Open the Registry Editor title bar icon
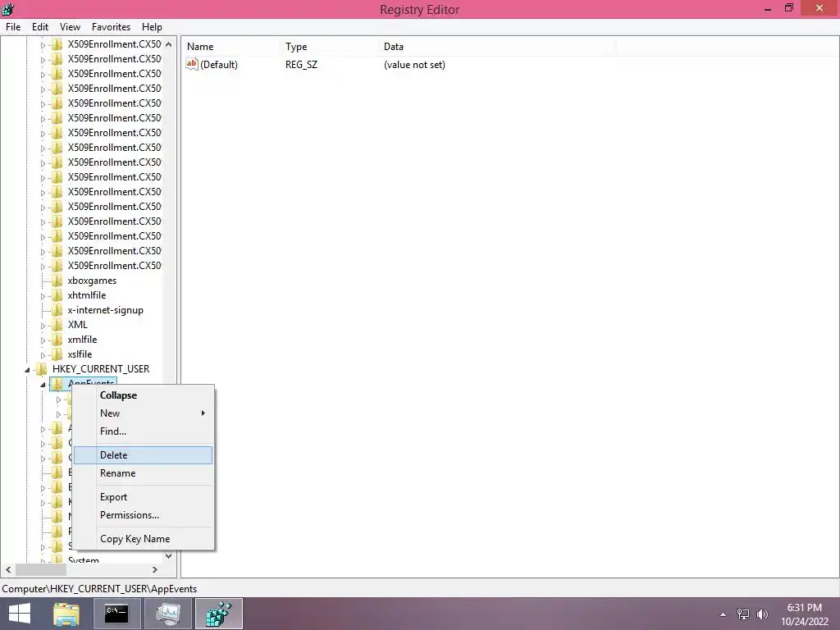Viewport: 840px width, 630px height. tap(8, 9)
